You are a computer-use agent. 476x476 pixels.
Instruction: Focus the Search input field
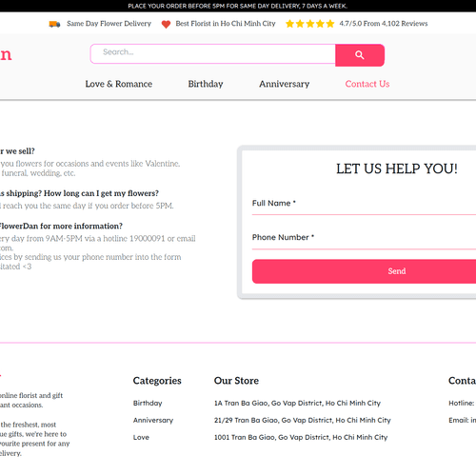[213, 54]
